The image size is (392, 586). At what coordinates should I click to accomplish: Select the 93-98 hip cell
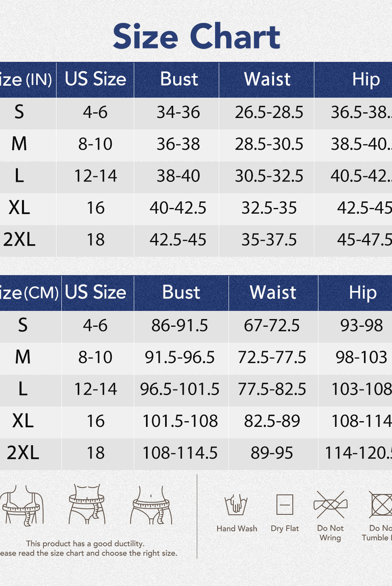pyautogui.click(x=362, y=326)
